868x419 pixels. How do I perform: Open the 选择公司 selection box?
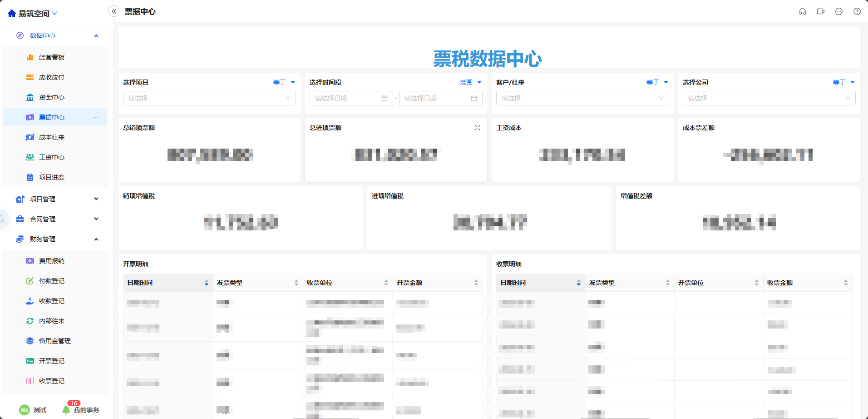click(x=769, y=98)
